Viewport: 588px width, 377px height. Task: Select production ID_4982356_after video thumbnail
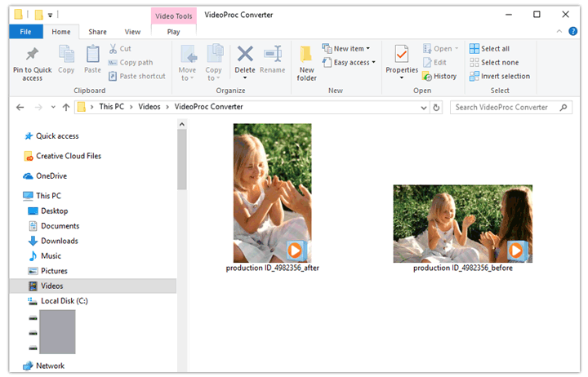(272, 193)
